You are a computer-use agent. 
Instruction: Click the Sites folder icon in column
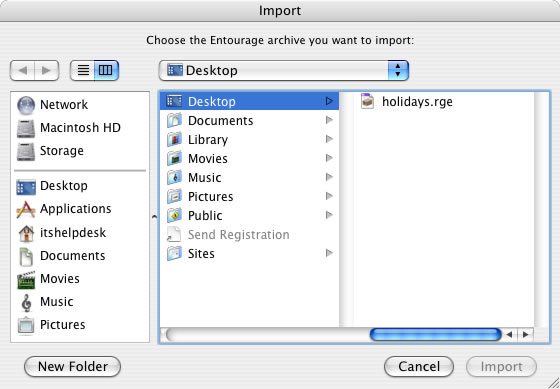tap(175, 253)
